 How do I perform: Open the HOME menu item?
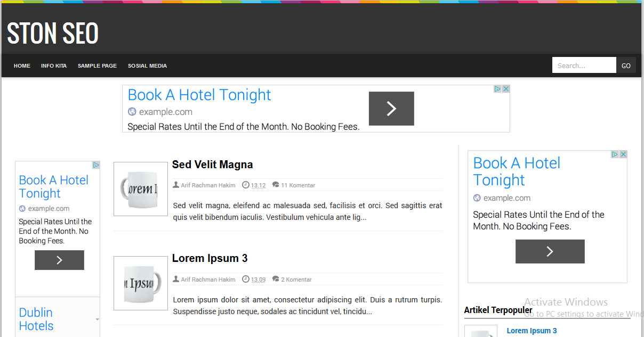click(22, 66)
